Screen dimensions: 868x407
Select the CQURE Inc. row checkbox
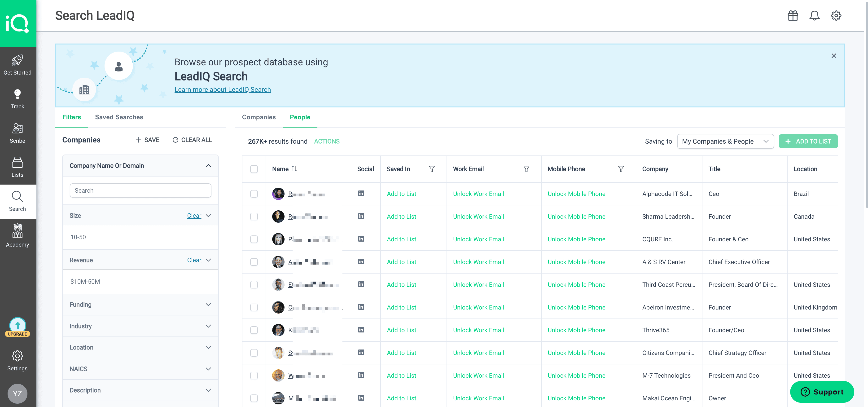[254, 239]
